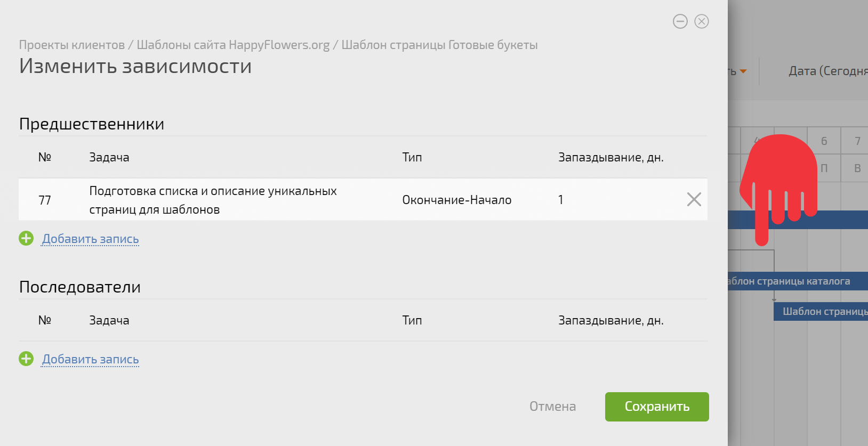Select partially visible Шаблон страницы Gantt bar
The height and width of the screenshot is (446, 868).
(x=821, y=311)
